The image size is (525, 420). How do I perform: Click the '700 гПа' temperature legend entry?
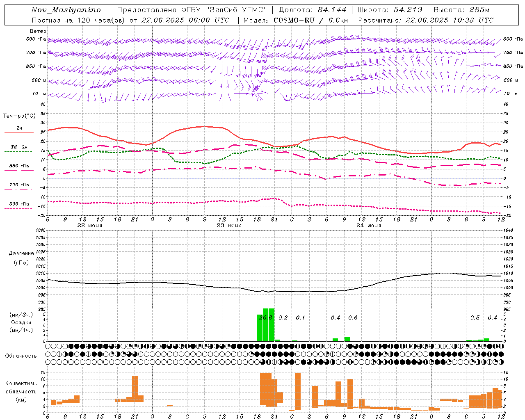coord(19,185)
